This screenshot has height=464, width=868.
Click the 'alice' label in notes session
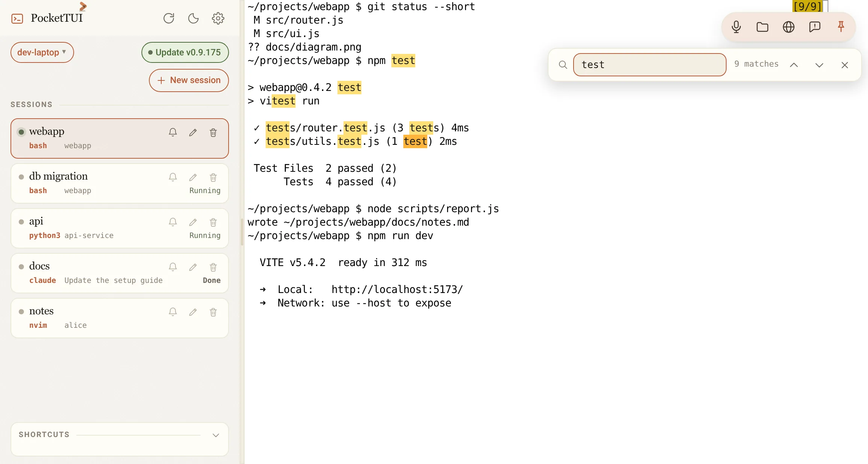[x=76, y=325]
